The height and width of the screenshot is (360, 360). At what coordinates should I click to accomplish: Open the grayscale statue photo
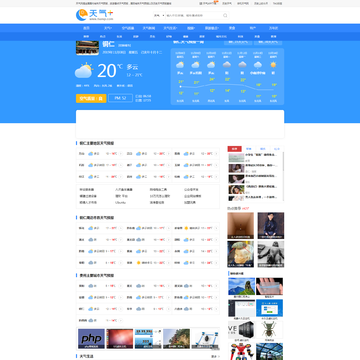point(271,254)
